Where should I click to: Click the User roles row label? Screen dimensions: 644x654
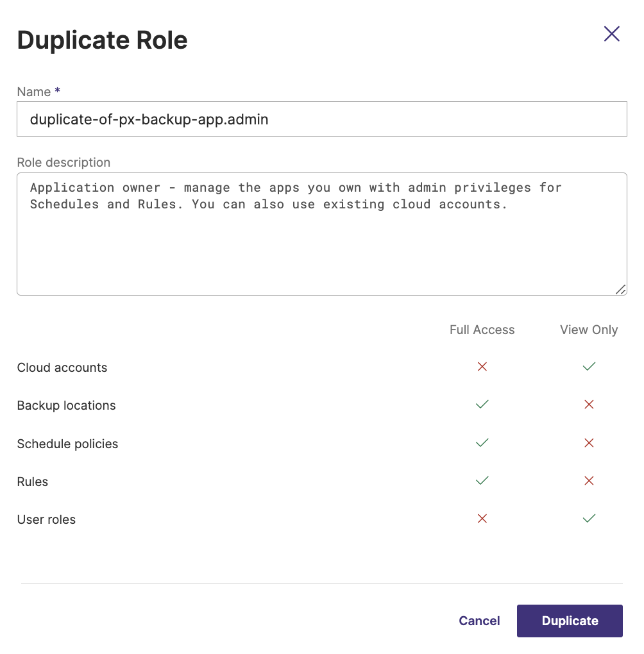(46, 519)
